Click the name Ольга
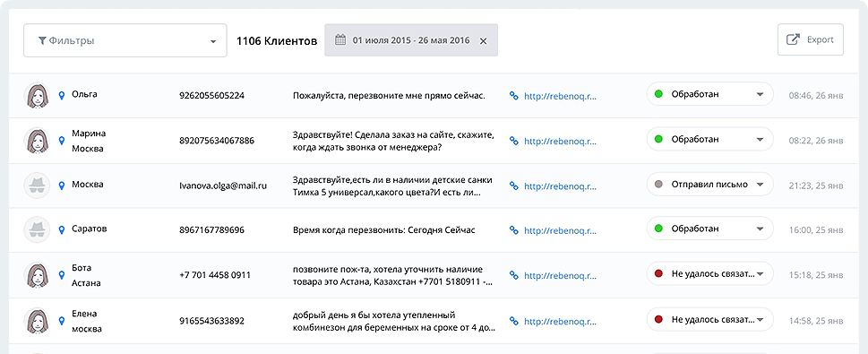Viewport: 868px width, 354px height. [85, 94]
